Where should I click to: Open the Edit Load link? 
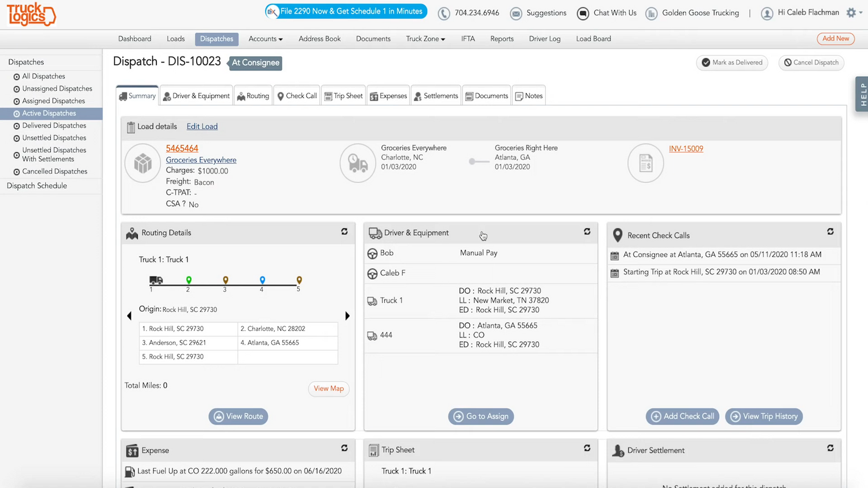tap(202, 127)
